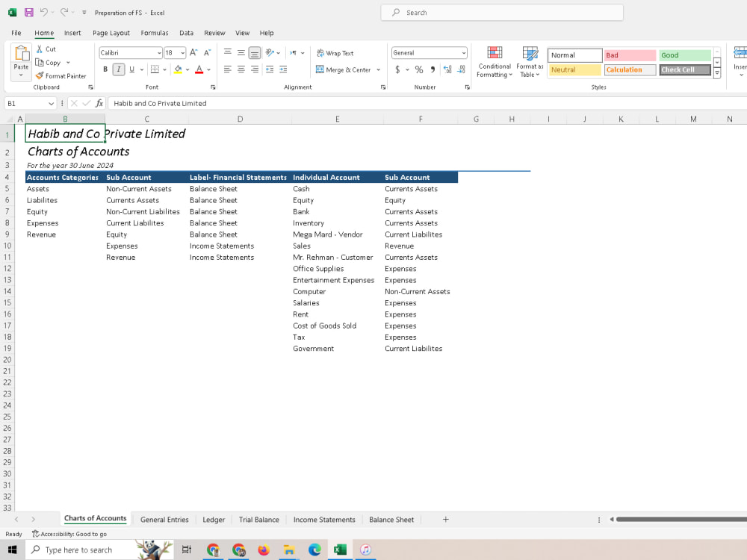Increase decimal places
Screen dimensions: 747x560
447,69
